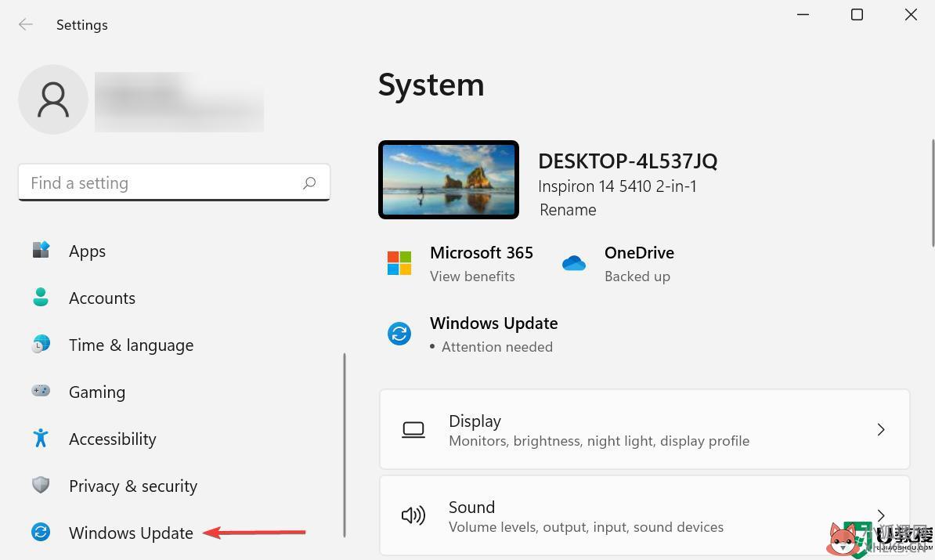Click the sidebar Windows Update sync icon
The image size is (935, 560).
41,532
